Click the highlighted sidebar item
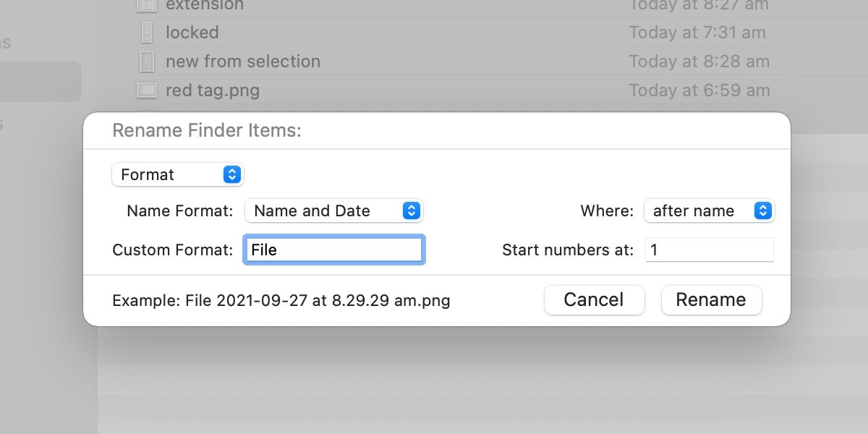Image resolution: width=868 pixels, height=434 pixels. point(40,81)
